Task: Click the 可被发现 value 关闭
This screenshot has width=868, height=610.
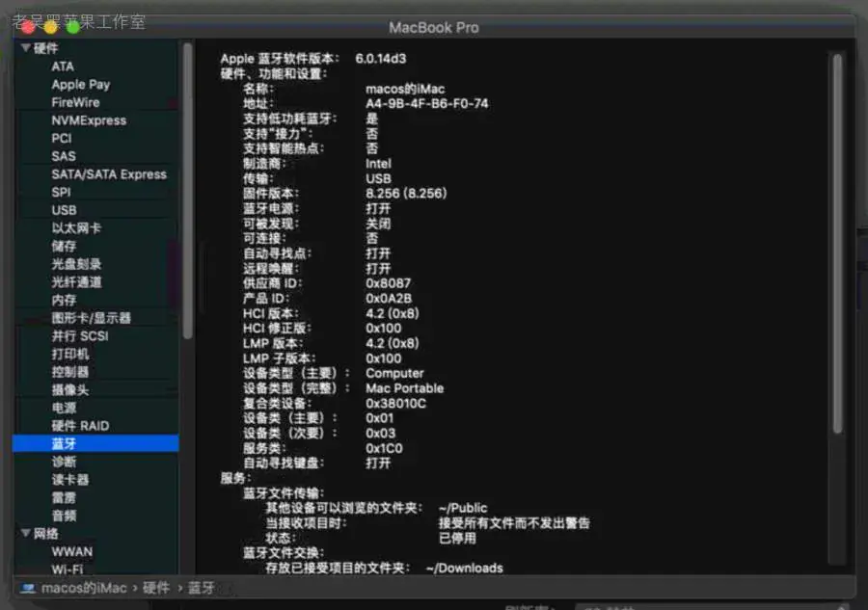Action: (378, 224)
